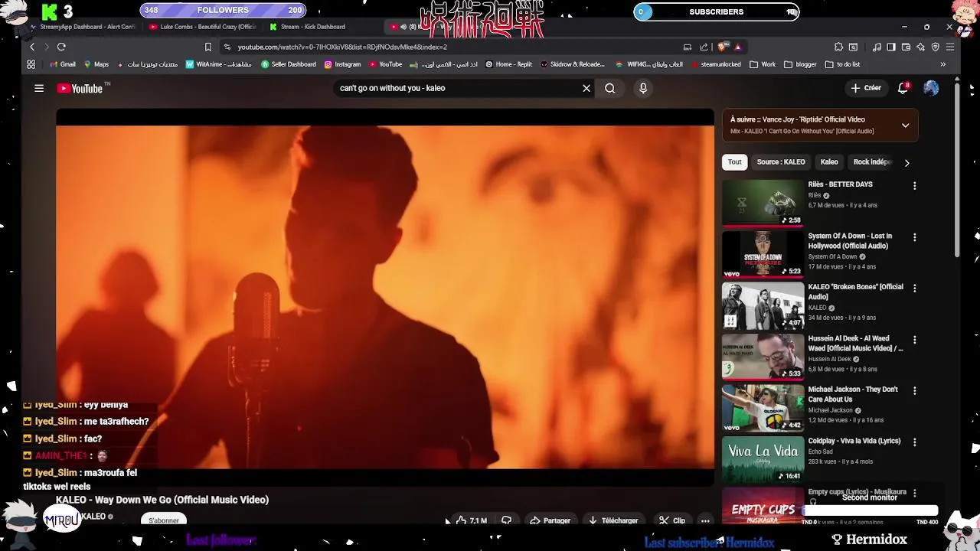Clear the YouTube search text
Screen dimensions: 980x551
click(586, 88)
